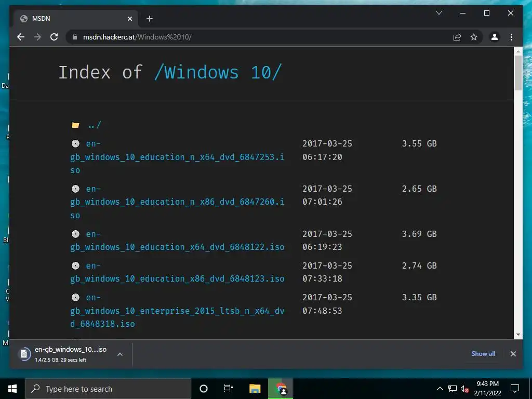Screen dimensions: 532x399
Task: Click the address bar URL
Action: point(137,37)
